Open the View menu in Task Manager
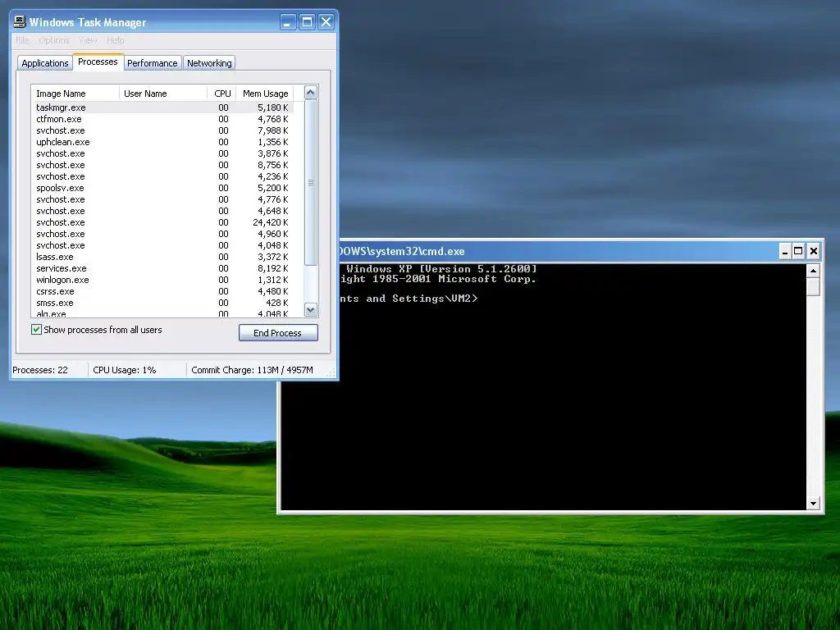 (89, 40)
